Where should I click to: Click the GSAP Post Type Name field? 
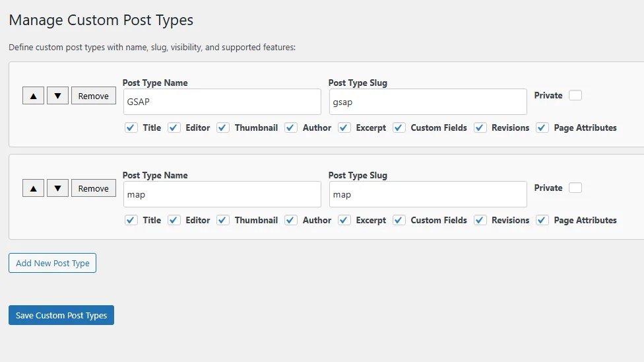222,102
